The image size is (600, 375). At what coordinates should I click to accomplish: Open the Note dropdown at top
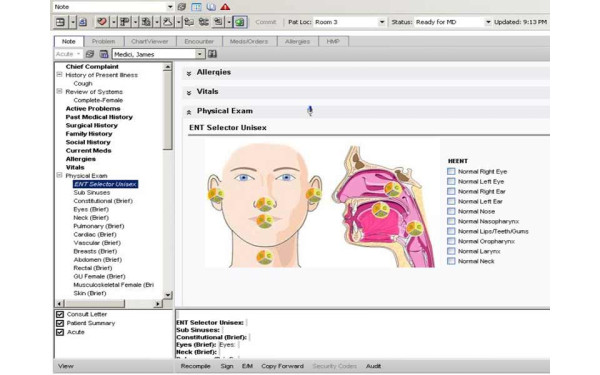click(x=170, y=7)
